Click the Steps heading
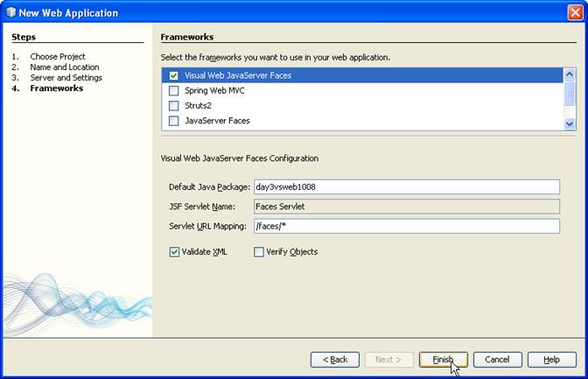Image resolution: width=588 pixels, height=379 pixels. tap(24, 37)
